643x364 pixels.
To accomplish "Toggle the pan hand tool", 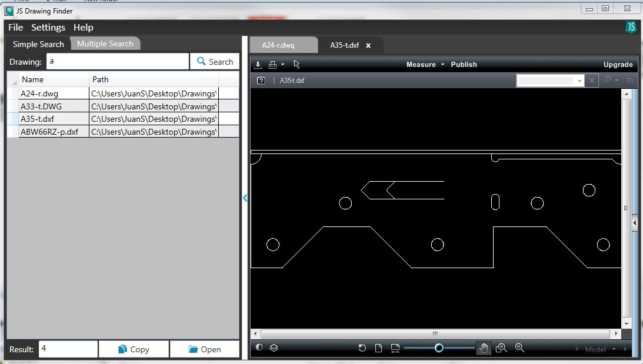I will 483,348.
